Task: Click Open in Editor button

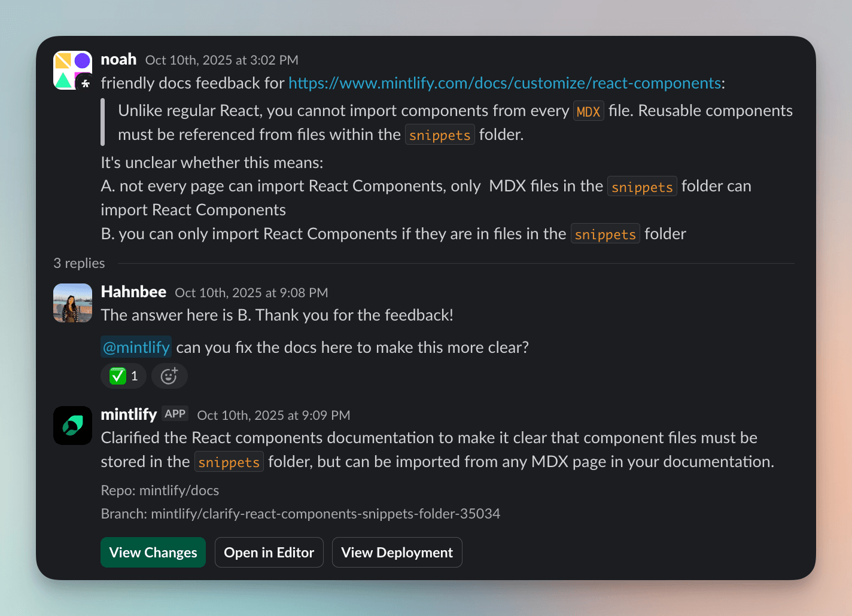Action: click(269, 553)
